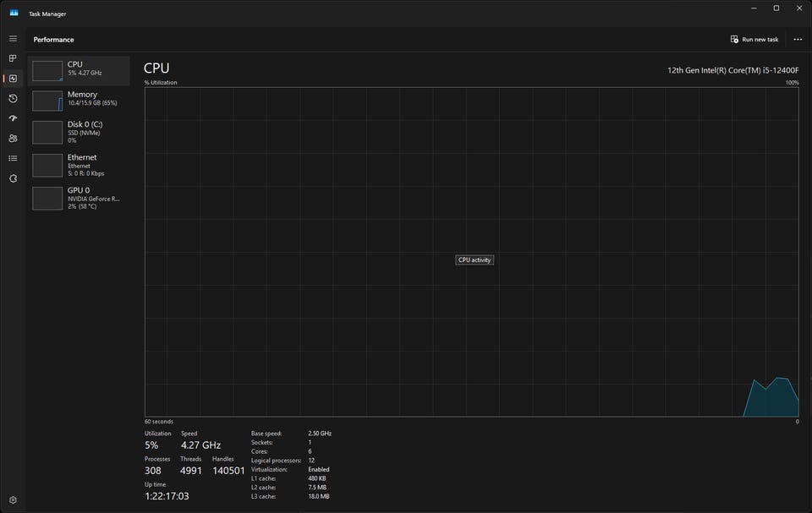Click the large 'CPU' heading above the graph
This screenshot has height=513, width=812.
(x=156, y=68)
